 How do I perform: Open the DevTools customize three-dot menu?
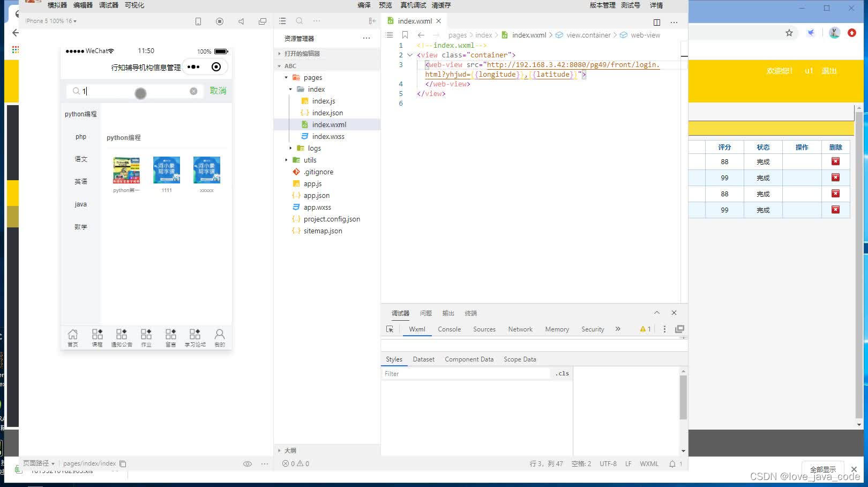pyautogui.click(x=664, y=329)
